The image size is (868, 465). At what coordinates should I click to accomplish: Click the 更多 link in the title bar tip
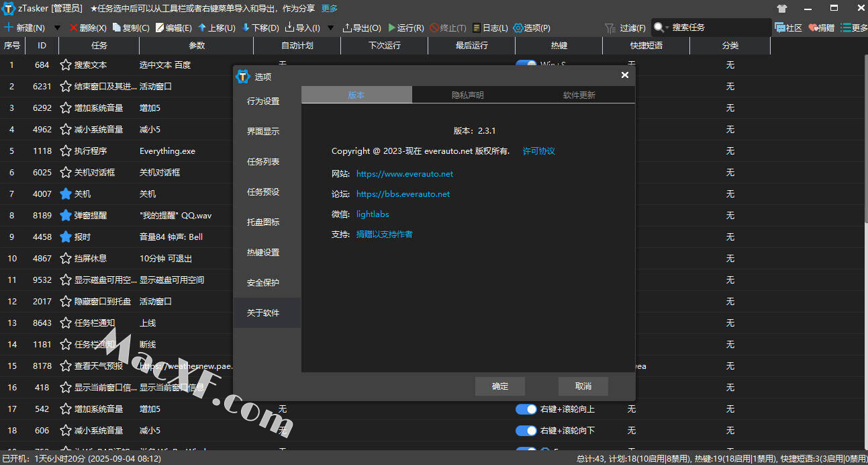point(330,9)
